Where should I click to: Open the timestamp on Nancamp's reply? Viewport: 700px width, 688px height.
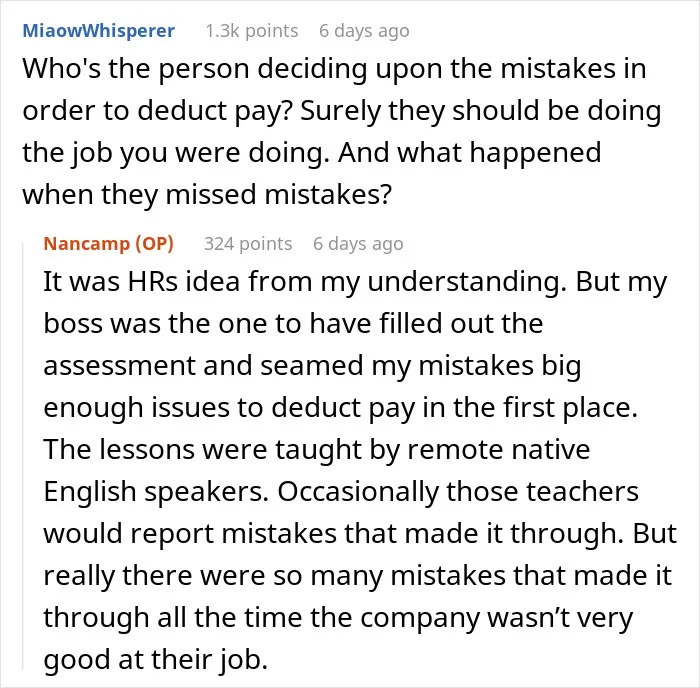pos(358,244)
